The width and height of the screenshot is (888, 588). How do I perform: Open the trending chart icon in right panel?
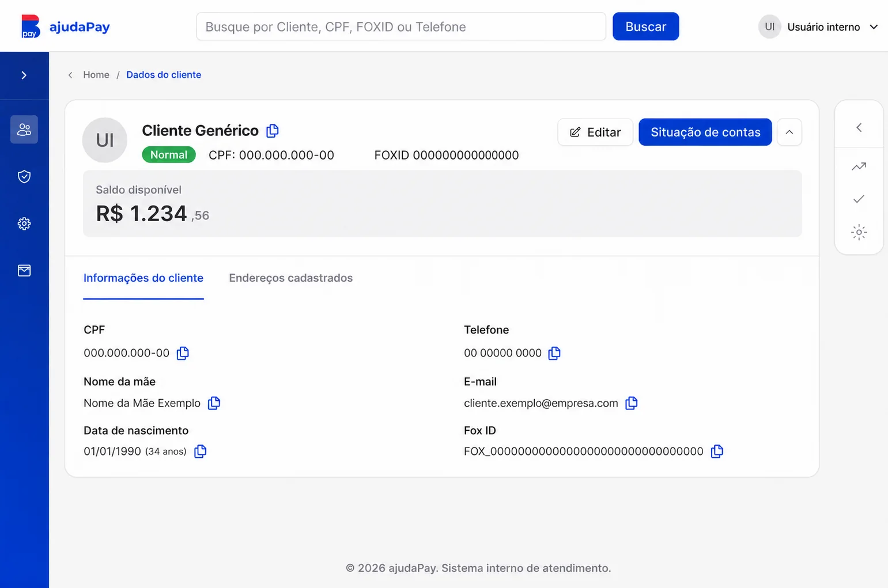859,166
